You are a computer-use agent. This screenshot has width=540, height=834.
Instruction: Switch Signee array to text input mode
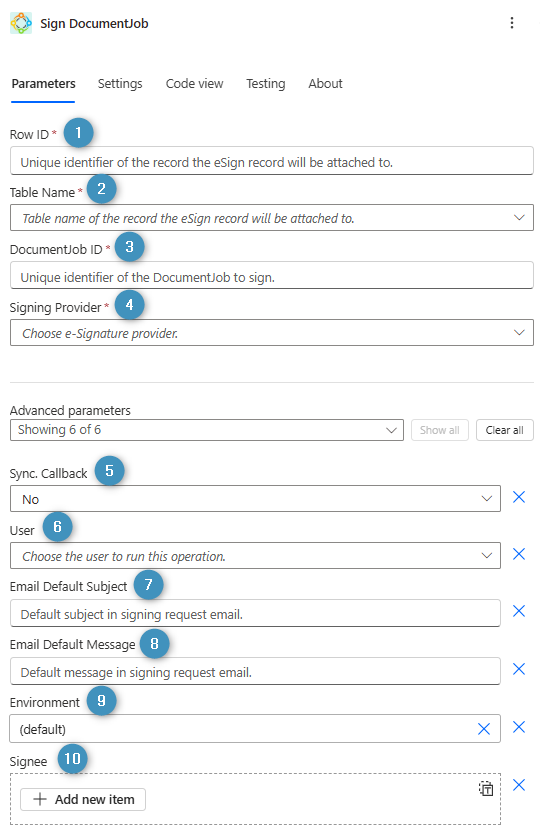[486, 788]
